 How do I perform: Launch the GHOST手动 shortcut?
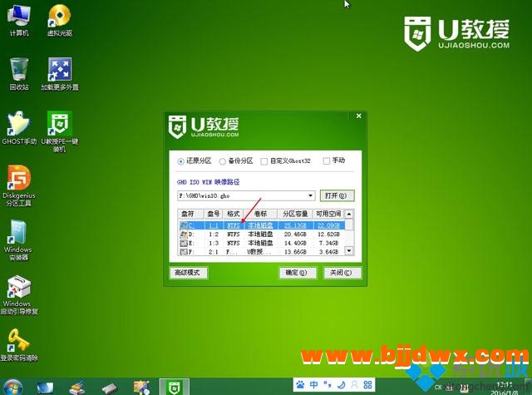click(19, 128)
